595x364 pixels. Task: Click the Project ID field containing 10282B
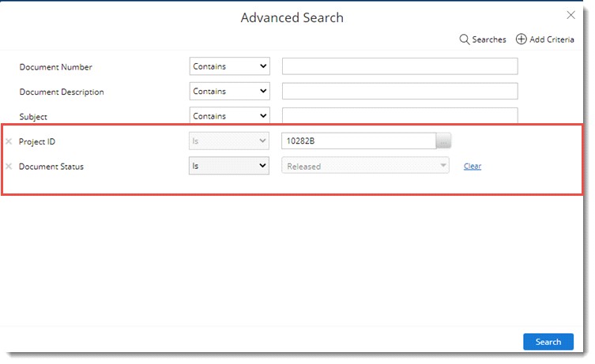pyautogui.click(x=358, y=141)
